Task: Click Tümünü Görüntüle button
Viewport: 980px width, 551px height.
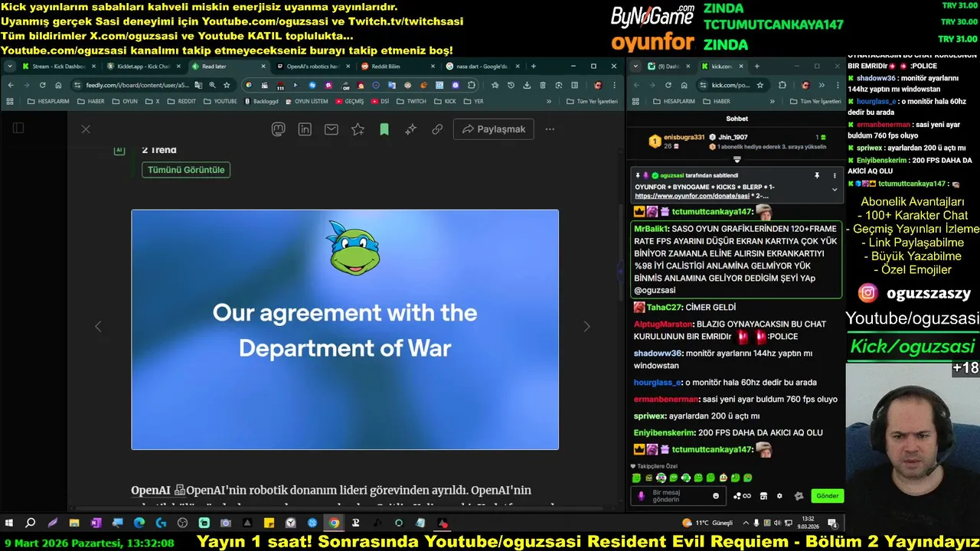Action: pyautogui.click(x=186, y=170)
